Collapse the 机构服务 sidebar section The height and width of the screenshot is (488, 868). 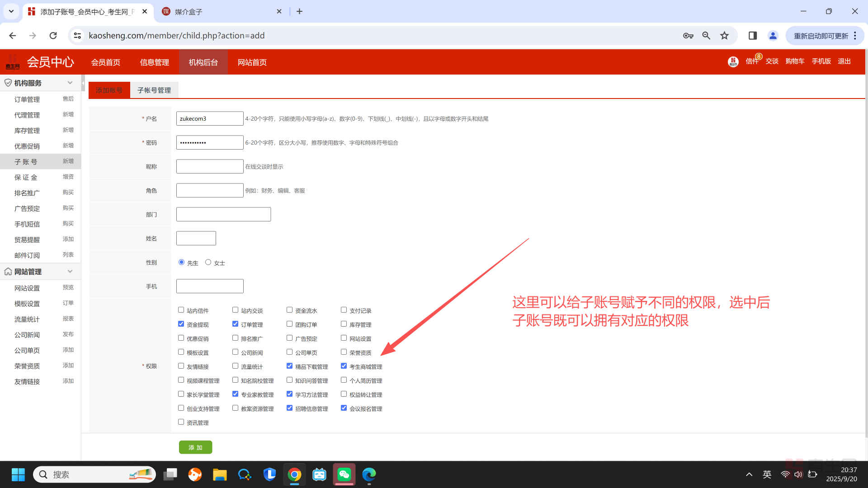point(70,83)
